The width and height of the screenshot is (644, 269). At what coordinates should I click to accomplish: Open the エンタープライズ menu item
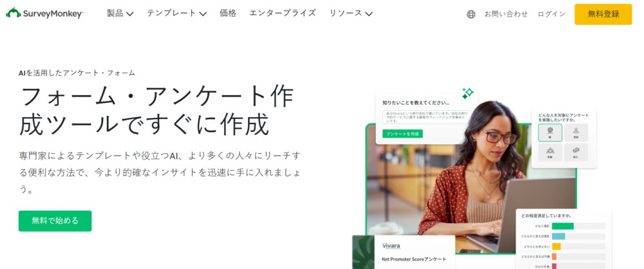[x=283, y=13]
